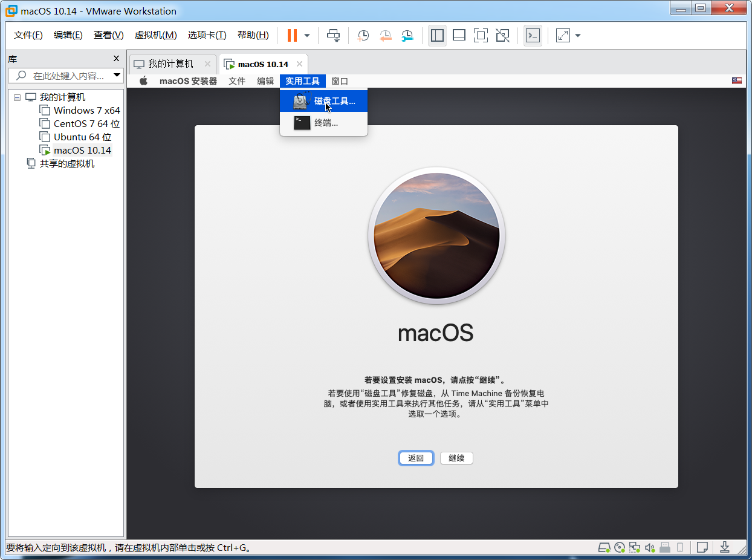Toggle the library panel visibility
The height and width of the screenshot is (560, 752).
(437, 35)
